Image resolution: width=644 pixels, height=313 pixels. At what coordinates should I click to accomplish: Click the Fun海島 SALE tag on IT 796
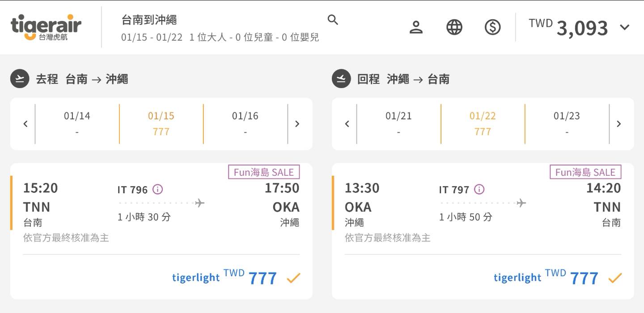(264, 172)
